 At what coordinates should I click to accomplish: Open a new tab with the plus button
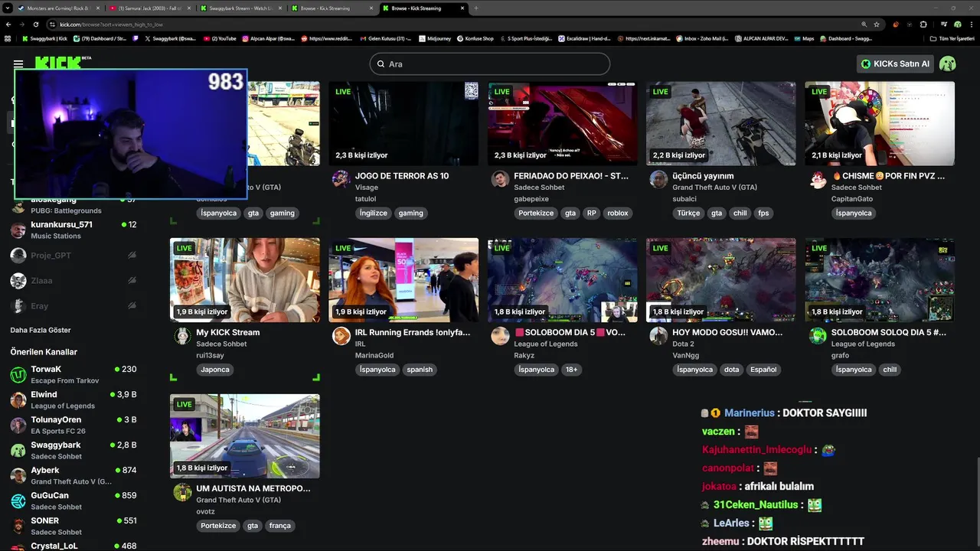(x=476, y=8)
